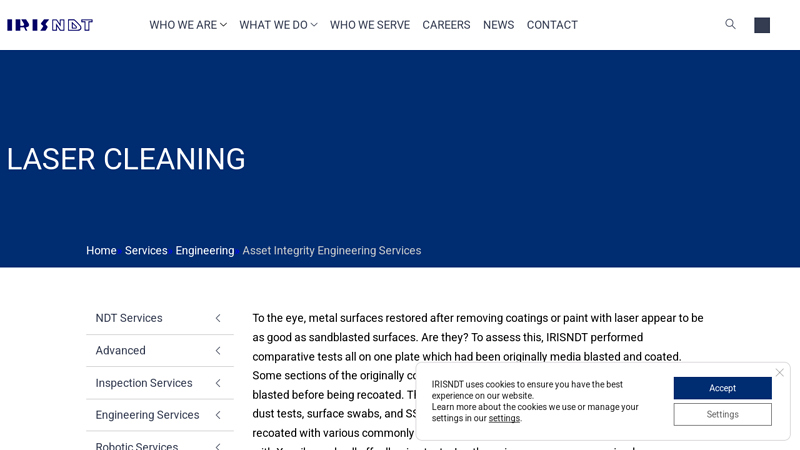Click the Services breadcrumb link
The width and height of the screenshot is (800, 450).
coord(146,251)
